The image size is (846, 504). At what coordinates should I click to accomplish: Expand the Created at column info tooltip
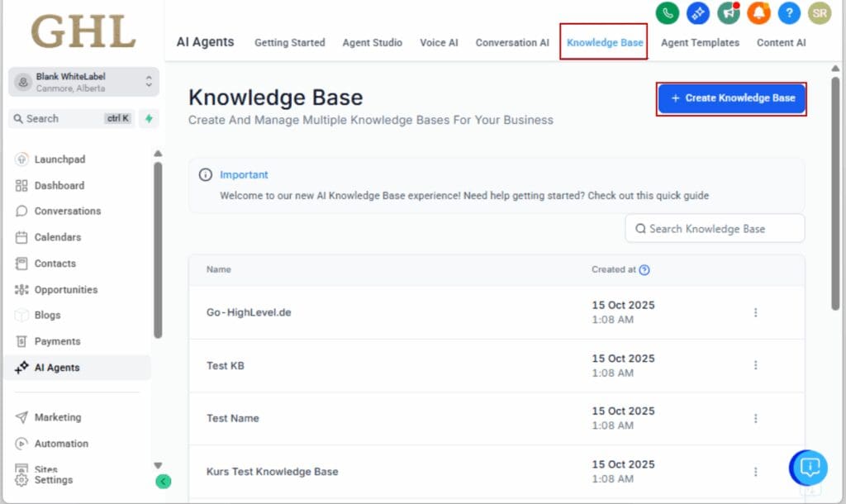pos(644,269)
